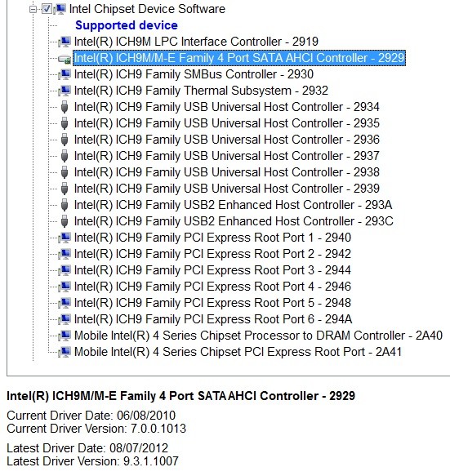Select USB Universal Host Controller - 2939
Viewport: 450px width, 476px height.
point(227,189)
